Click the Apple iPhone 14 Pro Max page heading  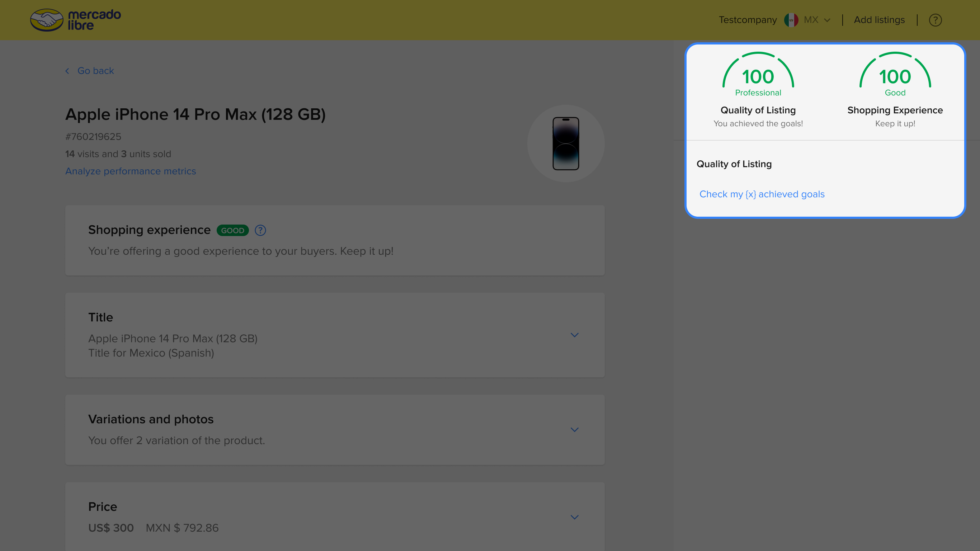[195, 114]
